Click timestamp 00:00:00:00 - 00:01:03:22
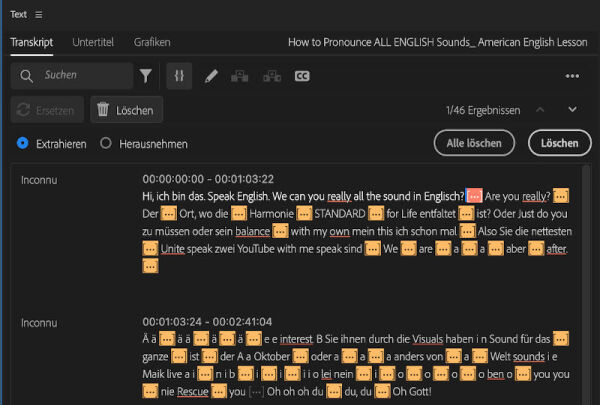Screen dimensions: 600x405 pos(208,179)
